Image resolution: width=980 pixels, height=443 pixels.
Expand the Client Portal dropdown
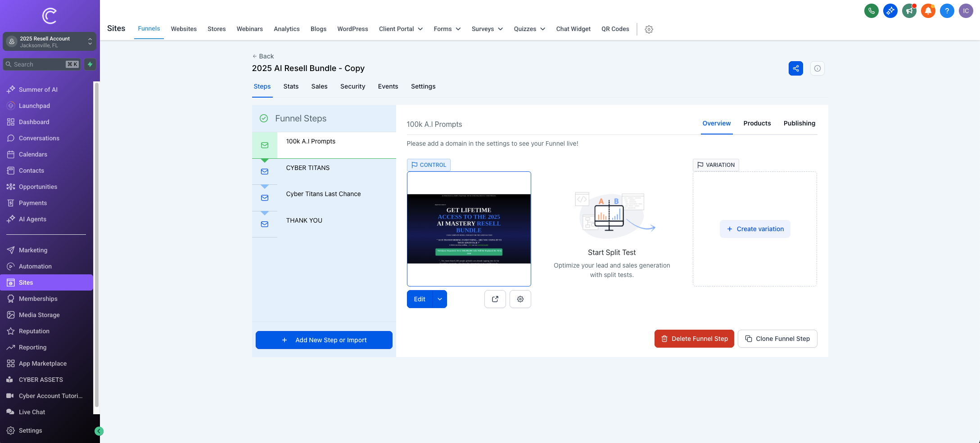pos(401,29)
